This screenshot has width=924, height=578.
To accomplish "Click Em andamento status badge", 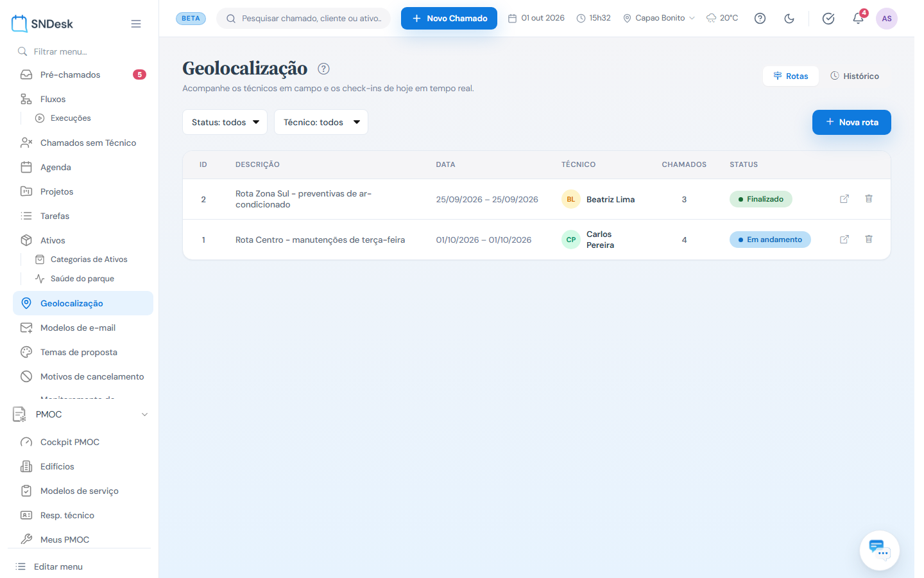I will [770, 240].
